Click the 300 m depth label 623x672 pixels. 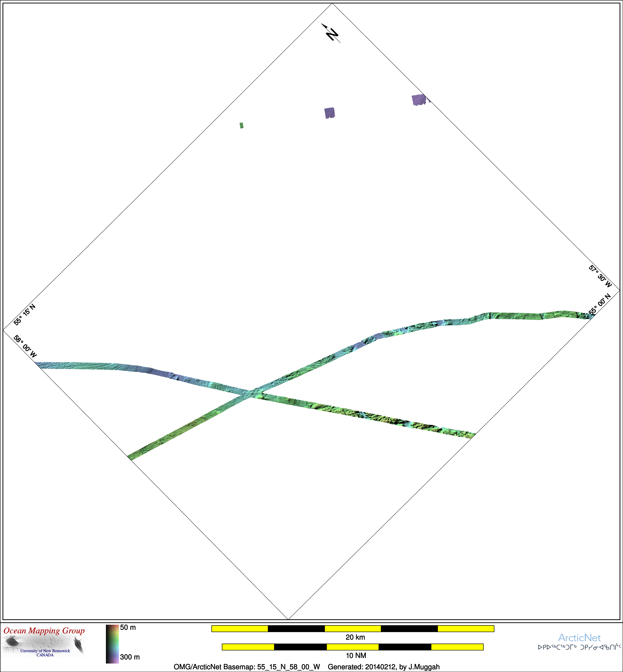(x=130, y=657)
